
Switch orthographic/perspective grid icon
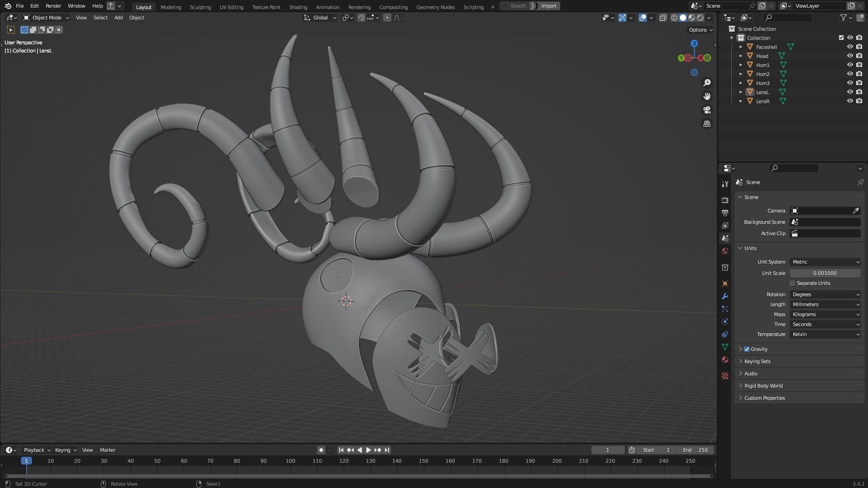click(x=707, y=123)
